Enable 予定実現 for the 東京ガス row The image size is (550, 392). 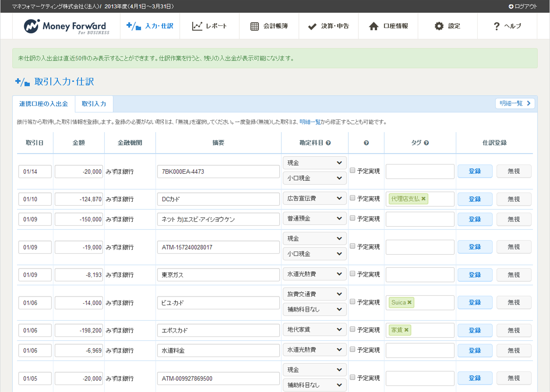(x=353, y=274)
